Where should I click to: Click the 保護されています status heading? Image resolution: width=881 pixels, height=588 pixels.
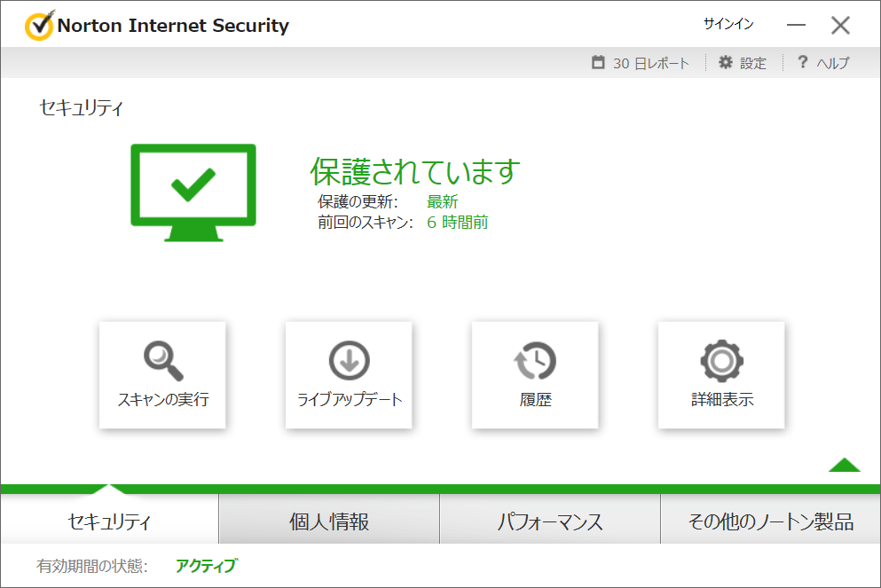click(x=414, y=171)
